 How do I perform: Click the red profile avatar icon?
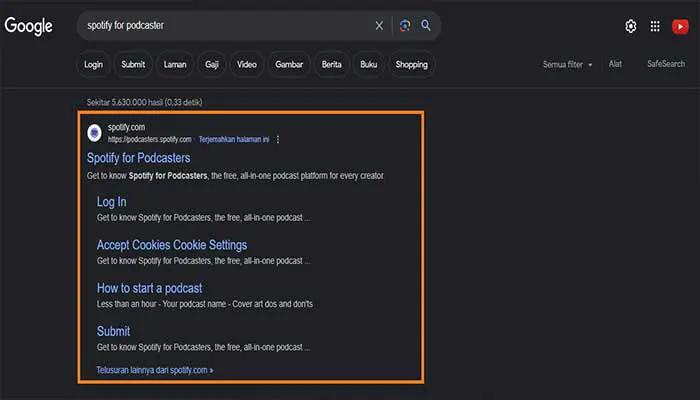pos(680,26)
